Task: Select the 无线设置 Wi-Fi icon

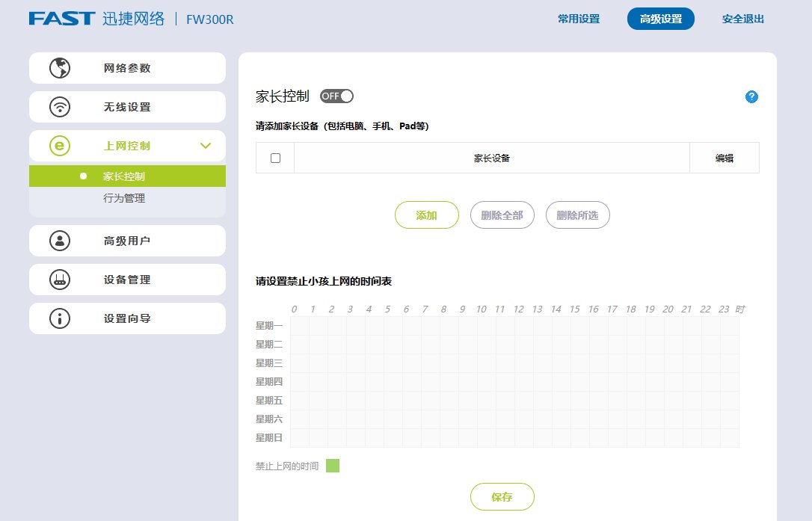Action: click(x=58, y=106)
